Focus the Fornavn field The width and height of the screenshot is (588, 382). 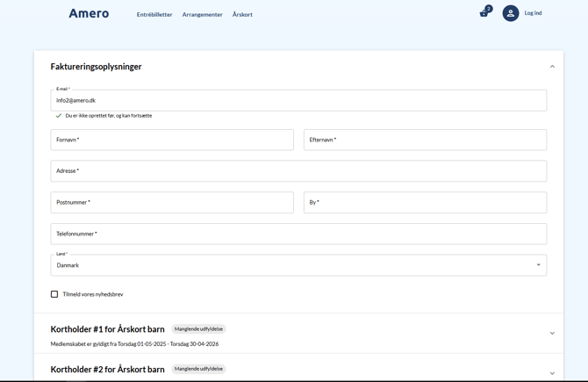(x=172, y=140)
